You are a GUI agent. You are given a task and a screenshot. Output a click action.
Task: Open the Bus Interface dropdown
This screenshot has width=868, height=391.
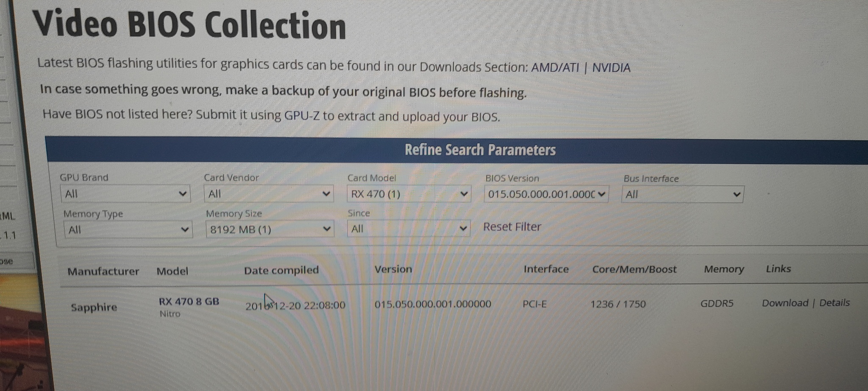coord(682,195)
